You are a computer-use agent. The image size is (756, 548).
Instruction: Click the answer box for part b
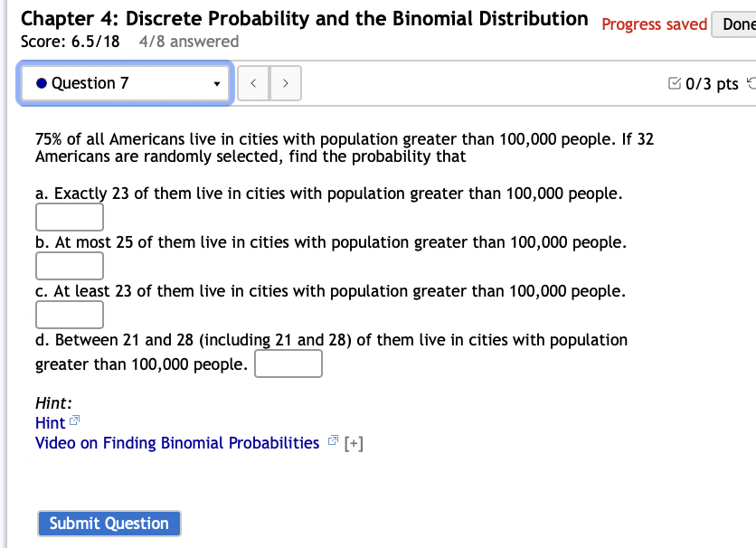[x=70, y=265]
